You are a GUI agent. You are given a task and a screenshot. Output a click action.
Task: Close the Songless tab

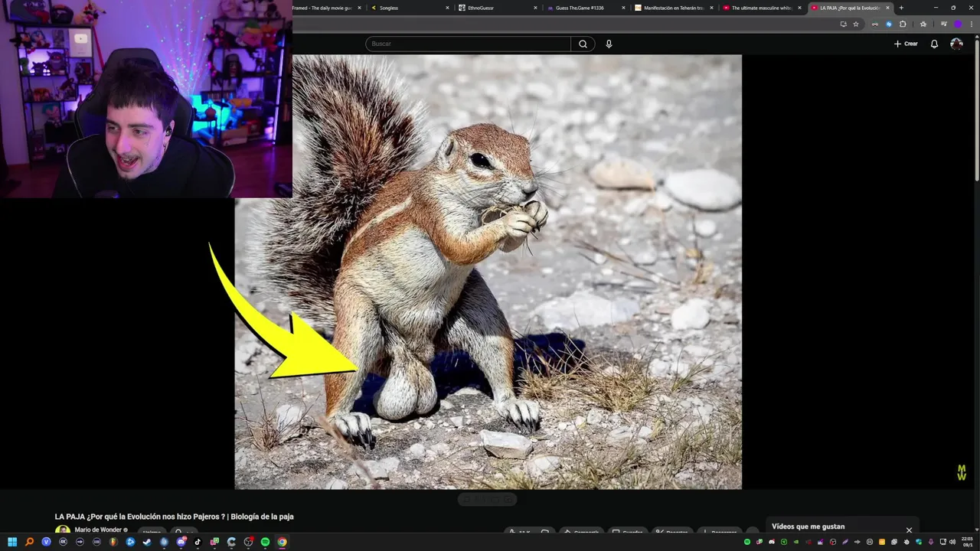pyautogui.click(x=447, y=8)
